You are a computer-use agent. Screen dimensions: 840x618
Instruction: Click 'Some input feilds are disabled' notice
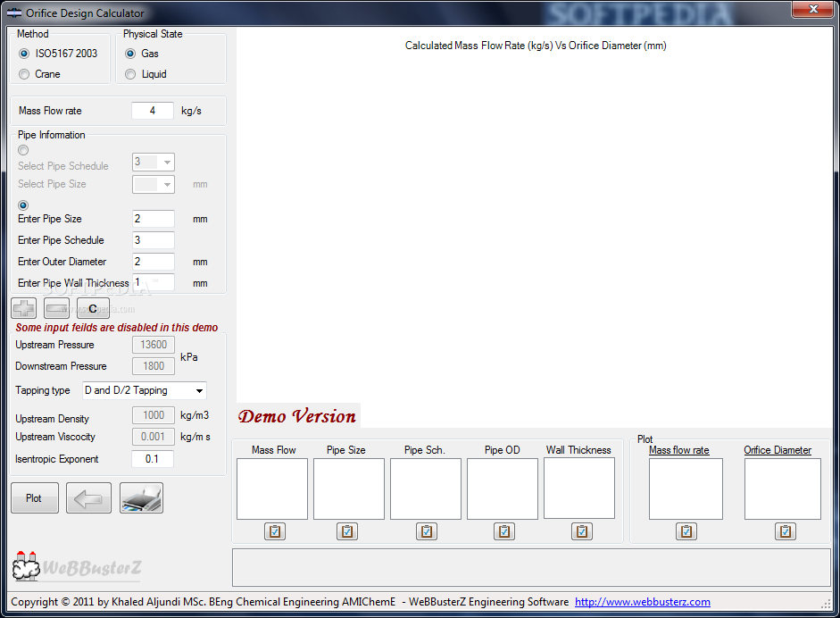(x=117, y=328)
